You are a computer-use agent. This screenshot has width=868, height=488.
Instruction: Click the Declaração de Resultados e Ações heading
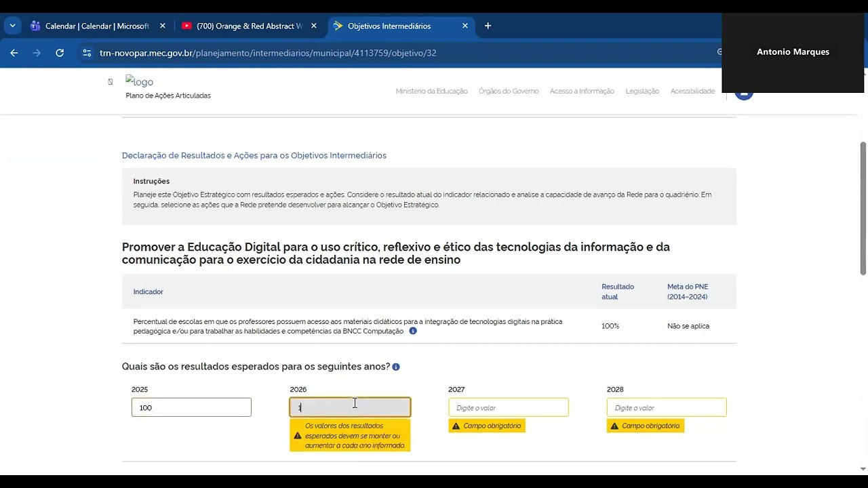tap(254, 155)
